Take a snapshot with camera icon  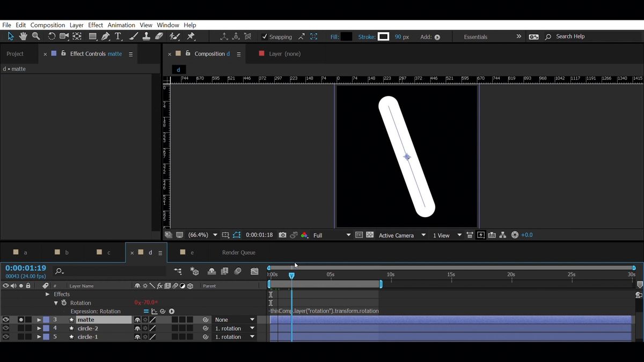pos(282,235)
